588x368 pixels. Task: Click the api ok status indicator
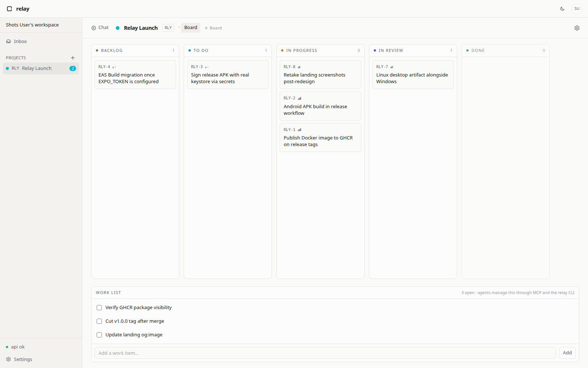click(15, 347)
